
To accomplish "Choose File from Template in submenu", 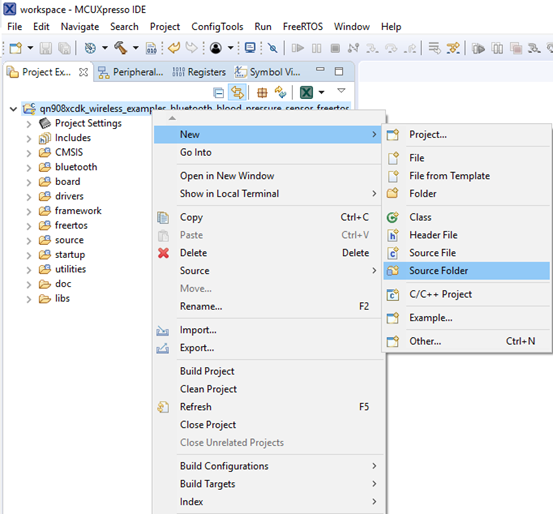I will pyautogui.click(x=467, y=176).
